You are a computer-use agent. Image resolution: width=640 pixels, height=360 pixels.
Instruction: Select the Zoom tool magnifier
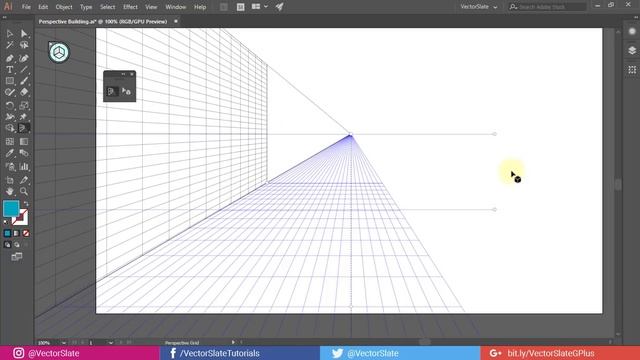pos(24,191)
